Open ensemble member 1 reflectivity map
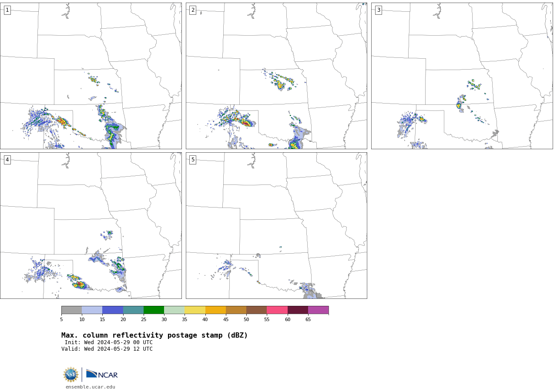 coord(91,76)
